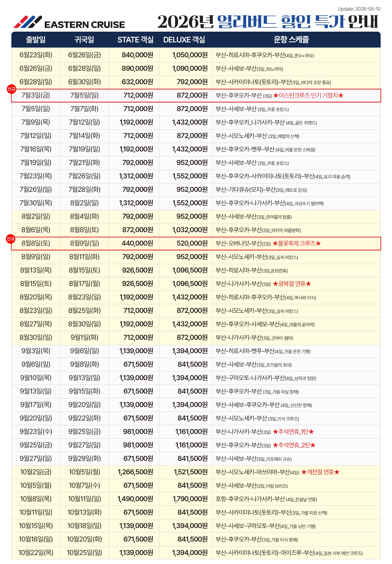
Task: Click the 귀국일 column header
Action: click(x=84, y=40)
